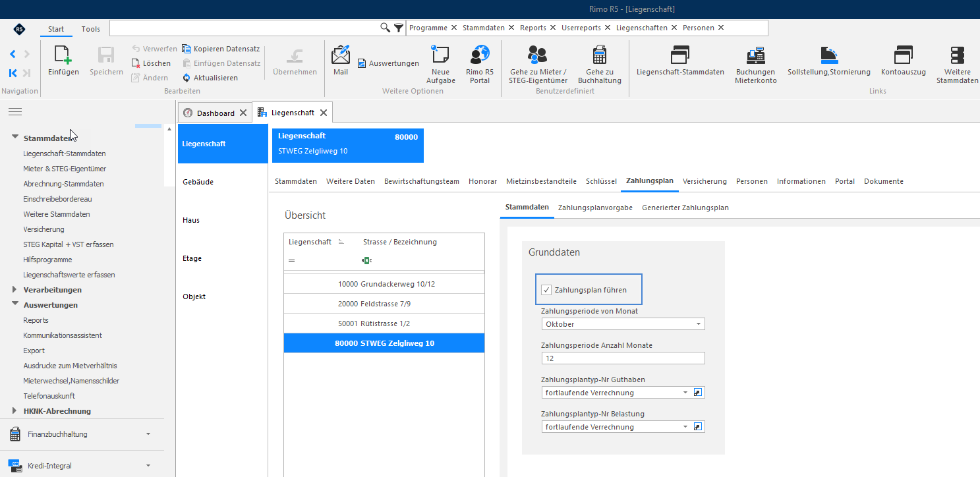Open the Rimo R5 Portal globe icon

click(480, 54)
